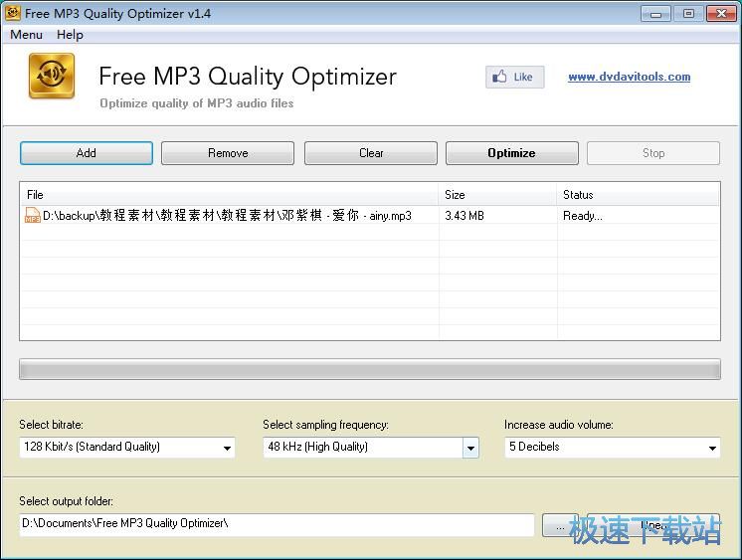
Task: Click the Status column header
Action: (637, 195)
